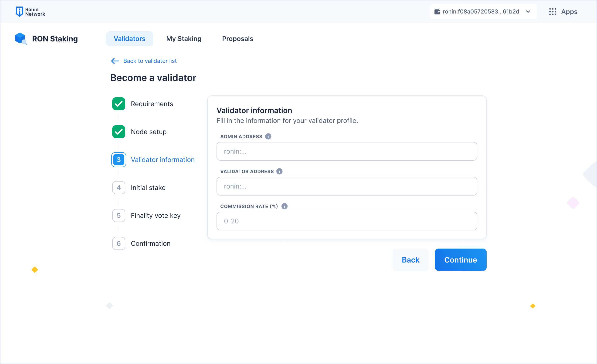Click the step 4 number badge

pos(119,188)
